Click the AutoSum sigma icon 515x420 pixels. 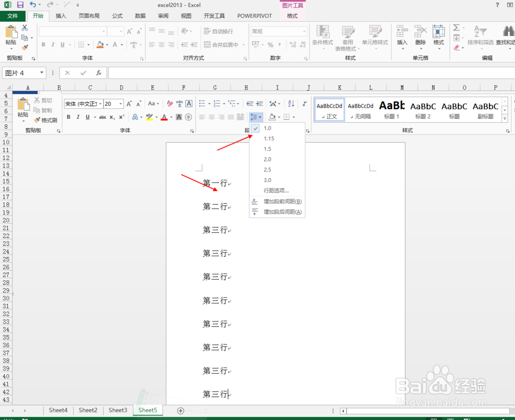click(x=456, y=28)
